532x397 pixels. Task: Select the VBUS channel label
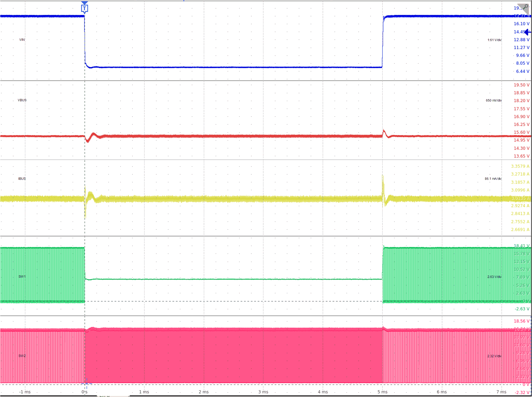[22, 100]
